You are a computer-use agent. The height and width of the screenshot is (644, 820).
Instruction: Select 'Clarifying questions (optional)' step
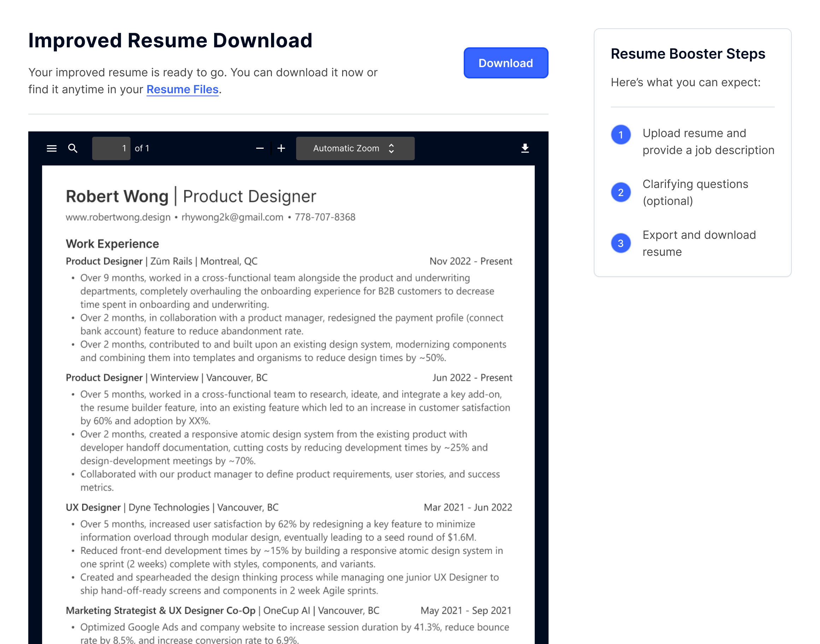click(x=695, y=193)
